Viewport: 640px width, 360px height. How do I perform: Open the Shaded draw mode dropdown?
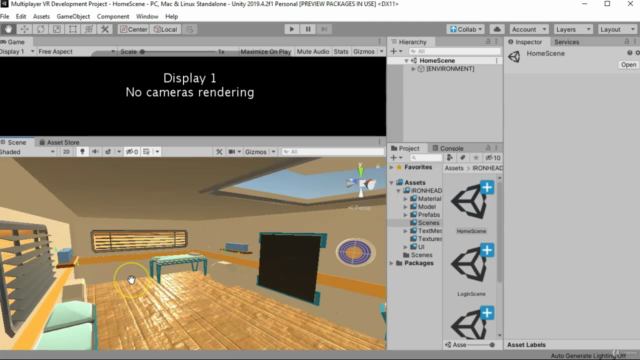click(x=28, y=152)
